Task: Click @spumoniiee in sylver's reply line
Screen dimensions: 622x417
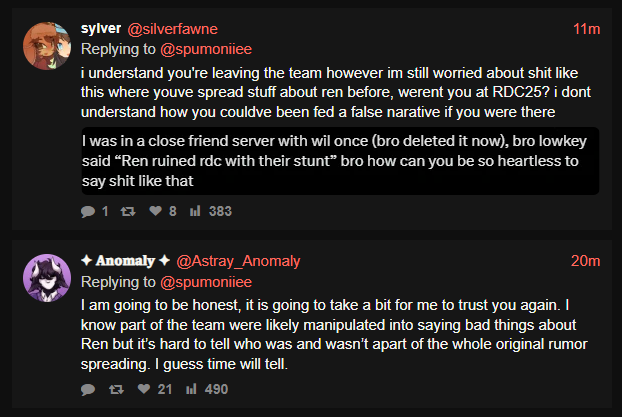Action: point(206,49)
